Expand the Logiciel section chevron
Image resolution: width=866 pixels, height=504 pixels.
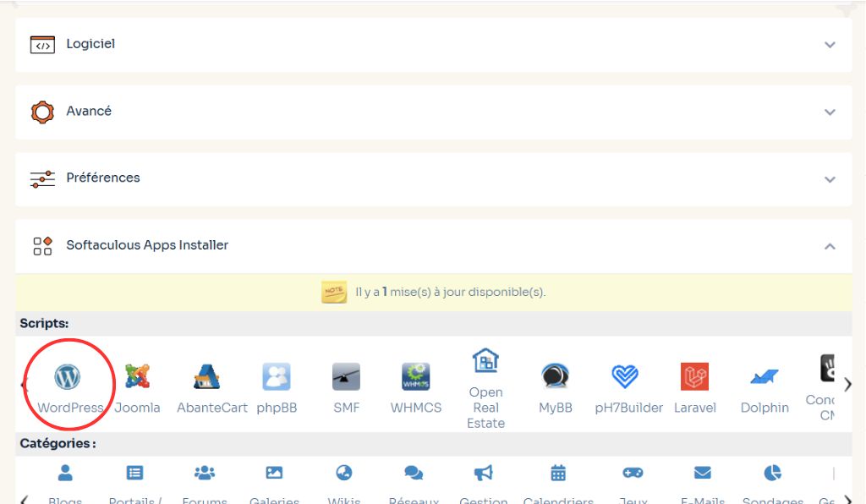[830, 45]
